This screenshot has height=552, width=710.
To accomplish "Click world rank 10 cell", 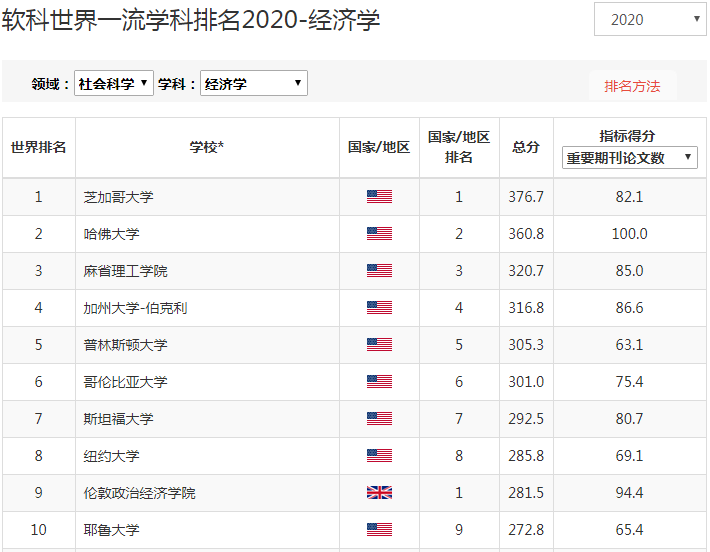I will 38,530.
